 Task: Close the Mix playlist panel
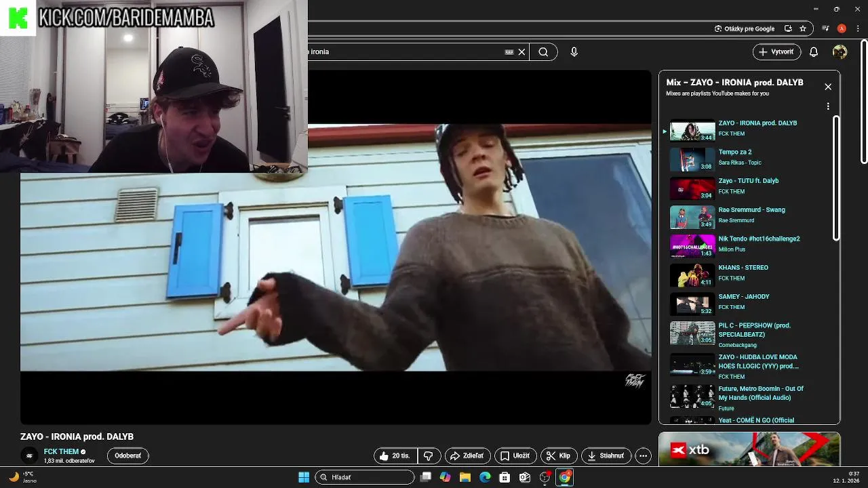click(828, 87)
